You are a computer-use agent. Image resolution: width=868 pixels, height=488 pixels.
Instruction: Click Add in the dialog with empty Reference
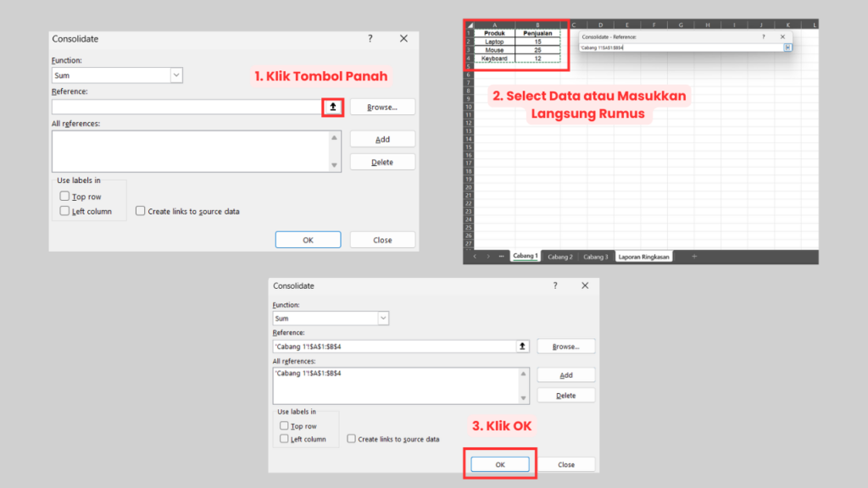click(x=382, y=139)
